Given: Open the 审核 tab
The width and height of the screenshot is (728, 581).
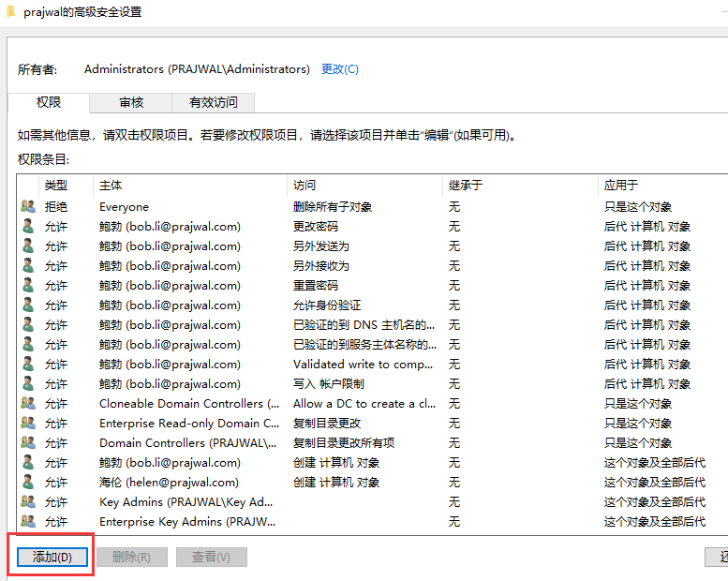Looking at the screenshot, I should (x=131, y=103).
